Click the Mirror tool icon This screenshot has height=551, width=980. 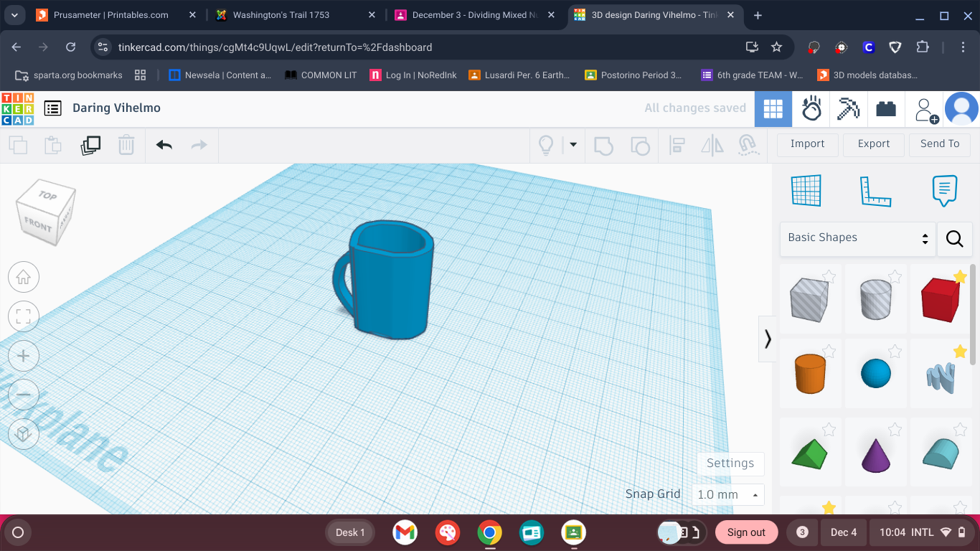(712, 146)
